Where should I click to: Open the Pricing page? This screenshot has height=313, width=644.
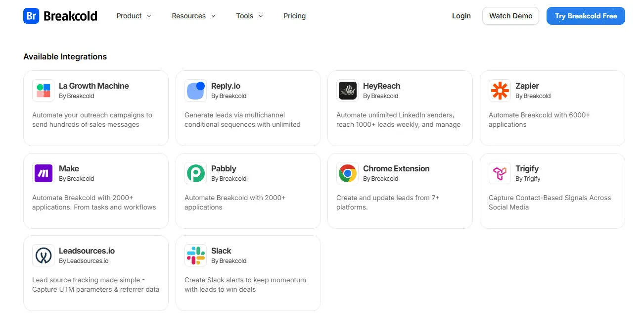click(x=294, y=15)
